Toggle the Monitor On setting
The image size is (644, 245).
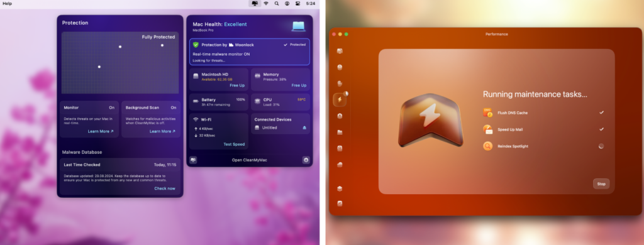coord(112,107)
